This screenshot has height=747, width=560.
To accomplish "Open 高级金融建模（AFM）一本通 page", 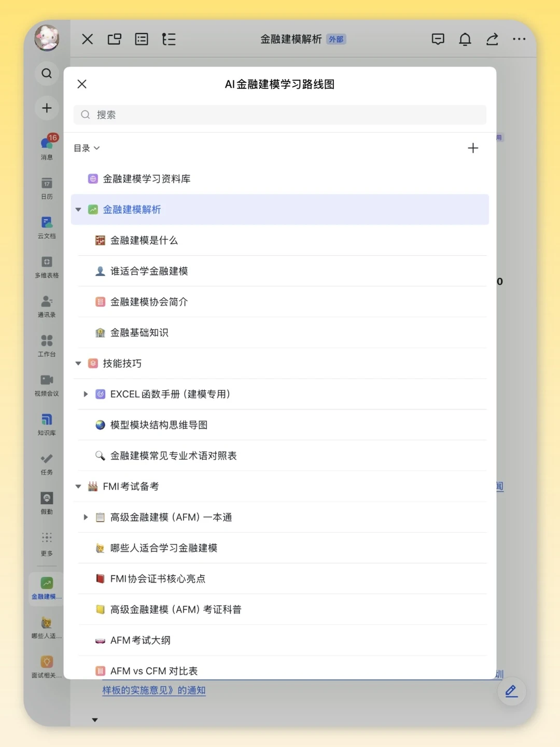I will click(x=280, y=517).
